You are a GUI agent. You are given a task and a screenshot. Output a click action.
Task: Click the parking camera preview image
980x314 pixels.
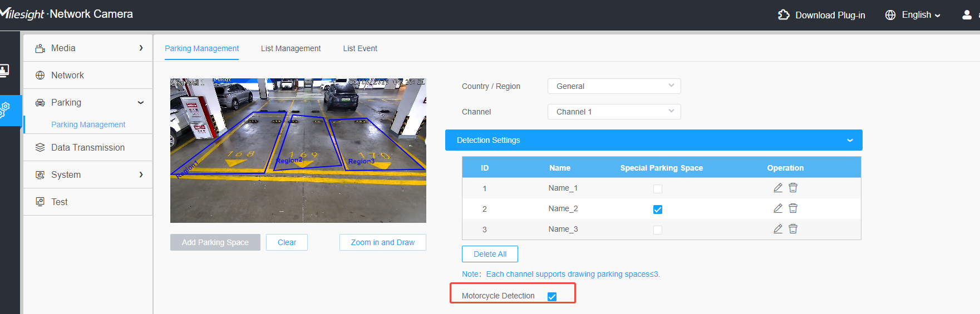[x=298, y=151]
